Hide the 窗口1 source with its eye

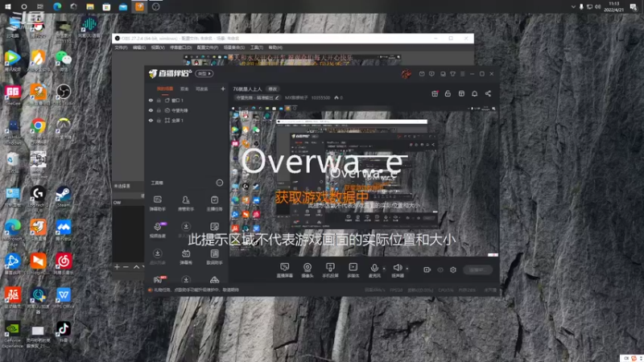(151, 100)
